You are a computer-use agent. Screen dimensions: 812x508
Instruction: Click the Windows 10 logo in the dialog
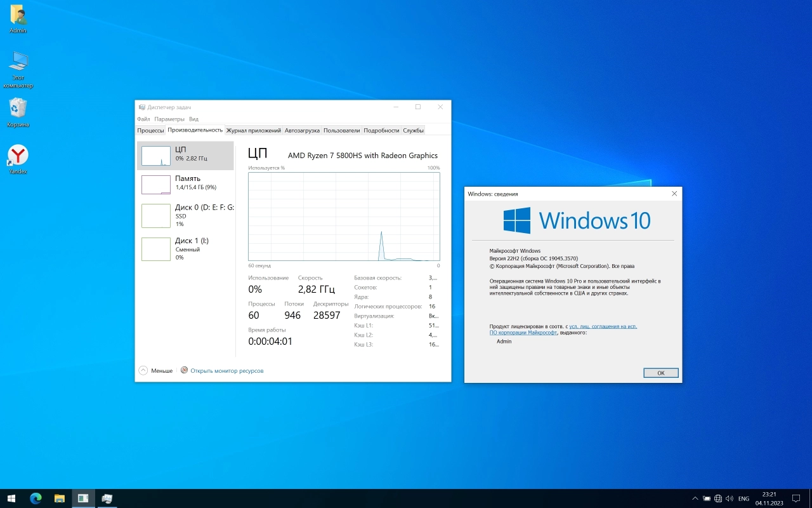(x=577, y=220)
